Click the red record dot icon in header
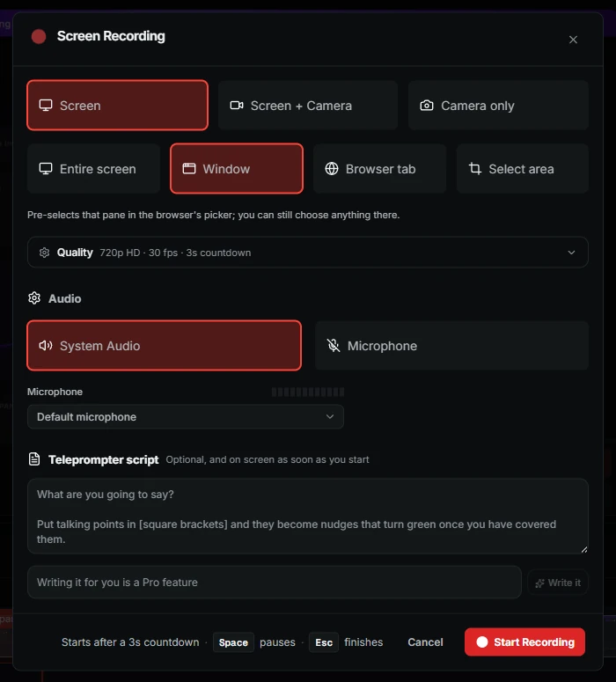Image resolution: width=616 pixels, height=682 pixels. [x=39, y=37]
